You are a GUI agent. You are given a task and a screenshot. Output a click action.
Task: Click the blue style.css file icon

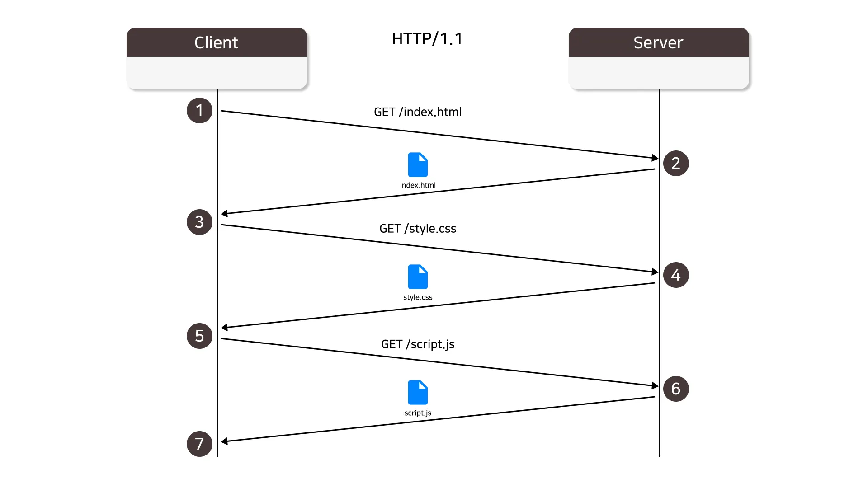pos(418,277)
